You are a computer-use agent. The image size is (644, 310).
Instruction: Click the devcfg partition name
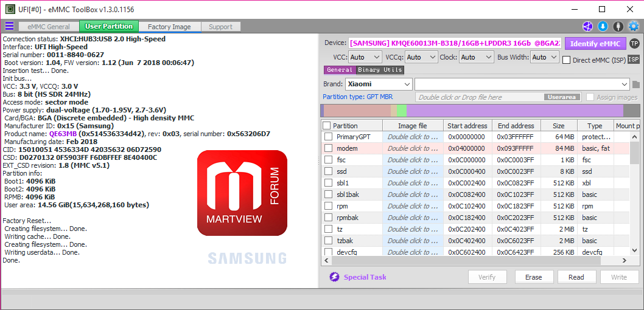348,252
